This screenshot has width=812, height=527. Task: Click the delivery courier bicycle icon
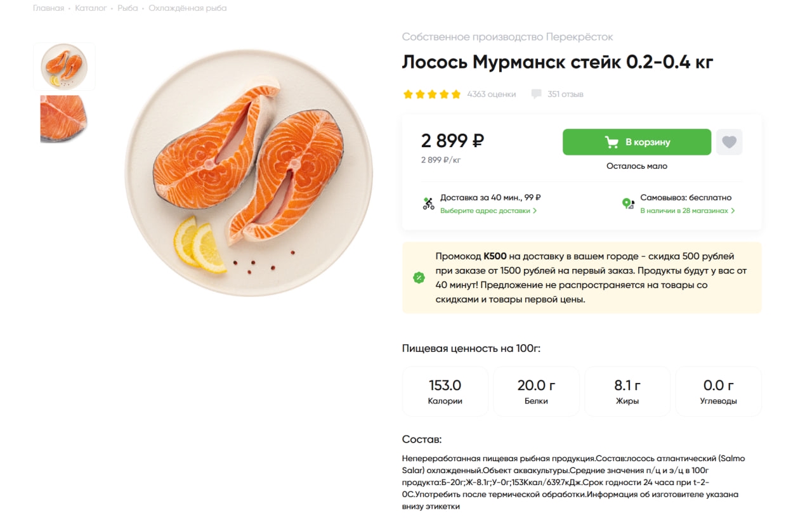click(x=429, y=204)
